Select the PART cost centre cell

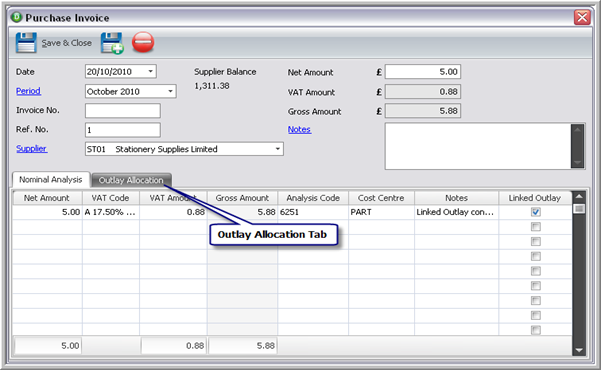tap(381, 212)
